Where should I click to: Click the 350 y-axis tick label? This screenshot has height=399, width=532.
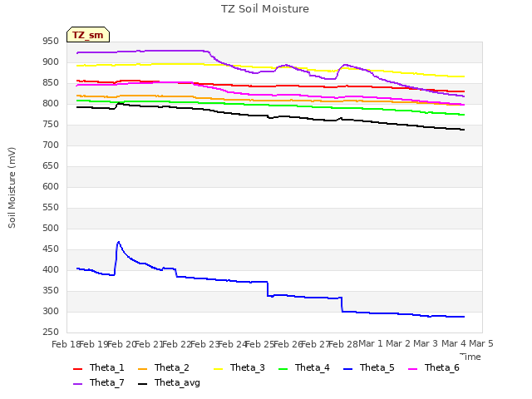coord(51,290)
